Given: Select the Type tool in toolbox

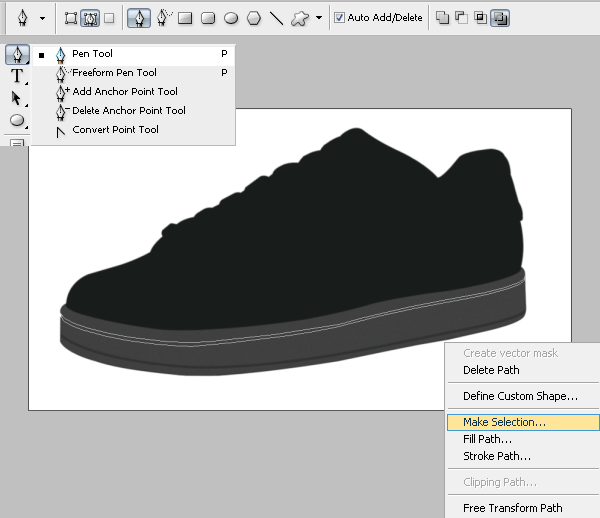Looking at the screenshot, I should coord(17,76).
